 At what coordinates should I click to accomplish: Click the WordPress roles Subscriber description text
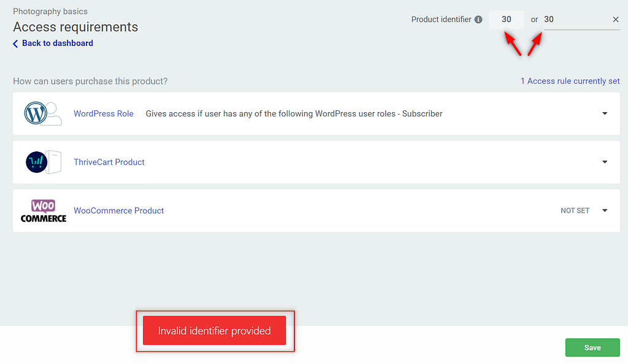[294, 113]
